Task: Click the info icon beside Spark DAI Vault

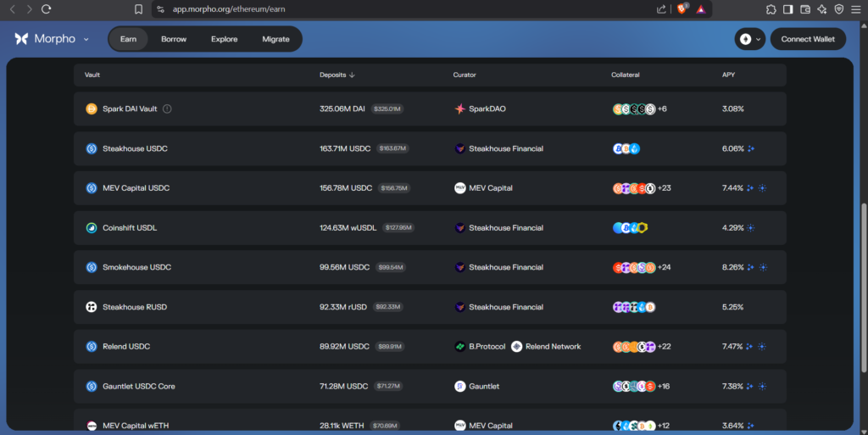Action: click(x=167, y=109)
